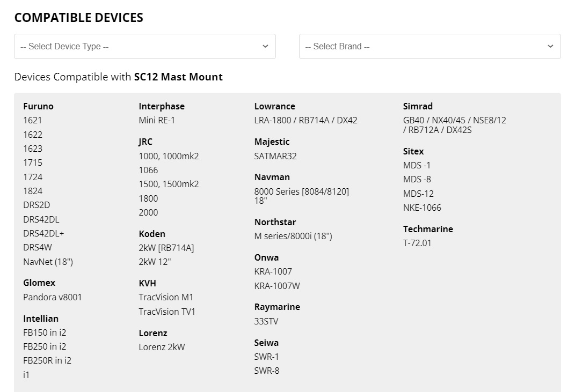This screenshot has width=568, height=392.
Task: Select Lorenz 2kW device
Action: point(162,347)
